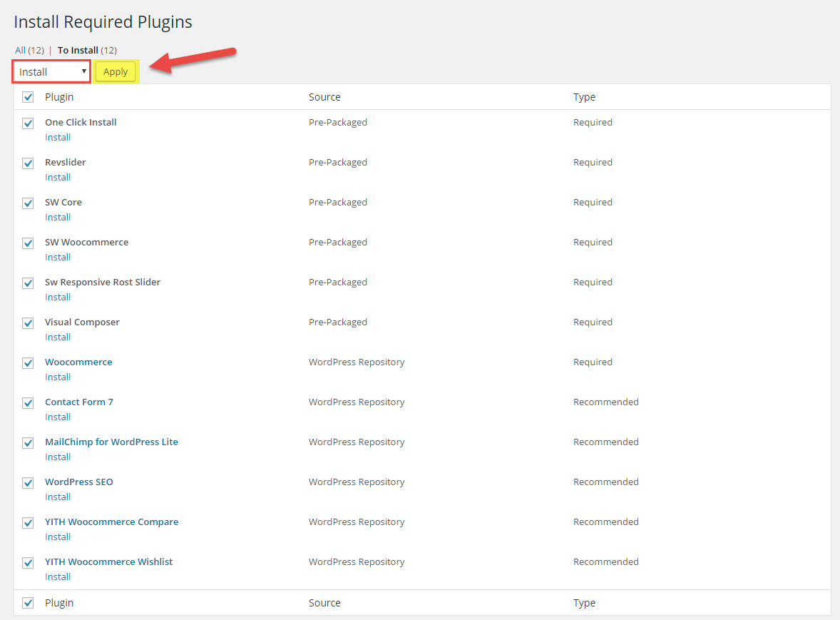Uncheck the MailChimp for WordPress Lite checkbox
Image resolution: width=840 pixels, height=620 pixels.
tap(28, 443)
